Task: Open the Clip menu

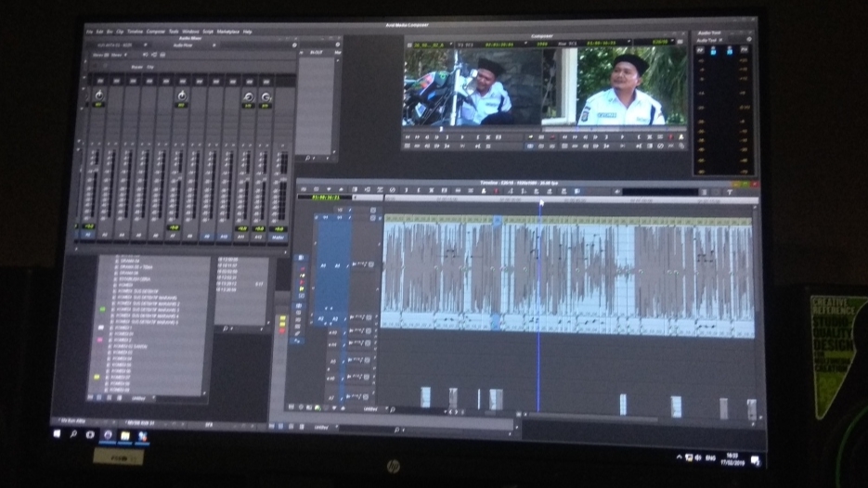Action: click(x=120, y=32)
